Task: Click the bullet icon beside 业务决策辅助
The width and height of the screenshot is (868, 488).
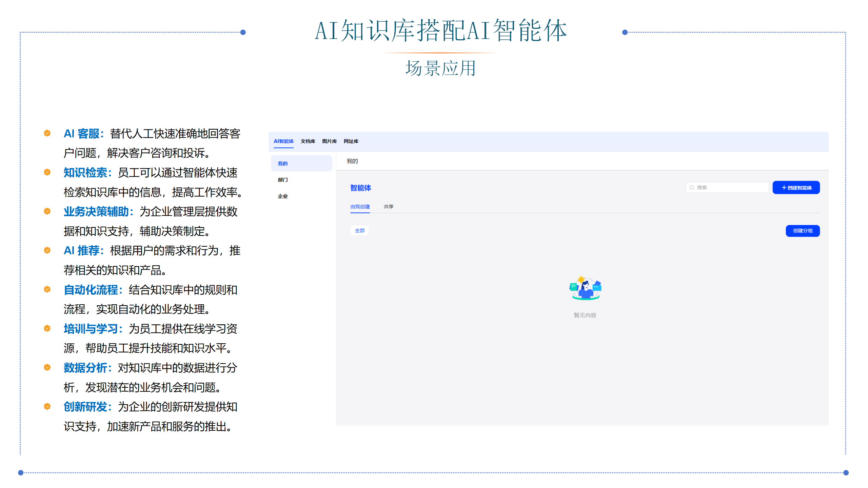Action: (x=47, y=211)
